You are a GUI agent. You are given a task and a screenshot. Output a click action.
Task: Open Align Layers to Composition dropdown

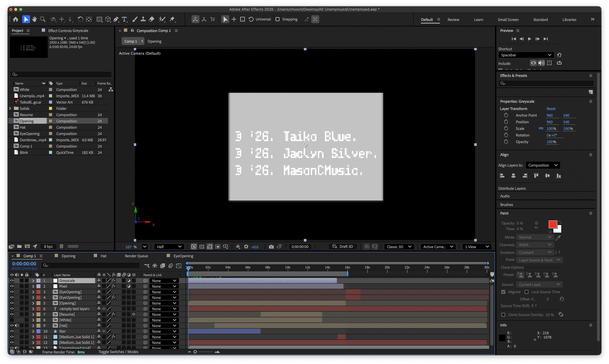(543, 165)
